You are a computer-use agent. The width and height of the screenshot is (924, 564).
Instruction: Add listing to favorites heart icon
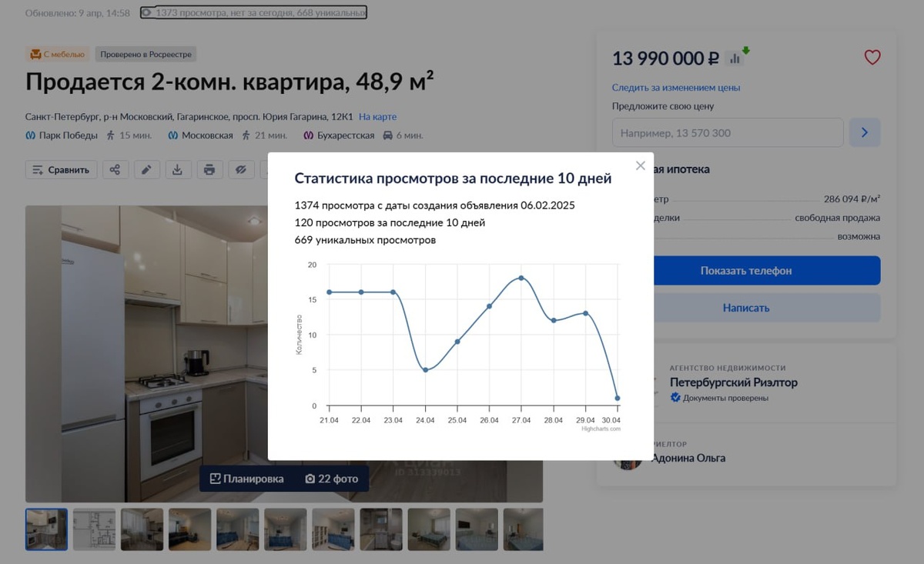[x=872, y=57]
